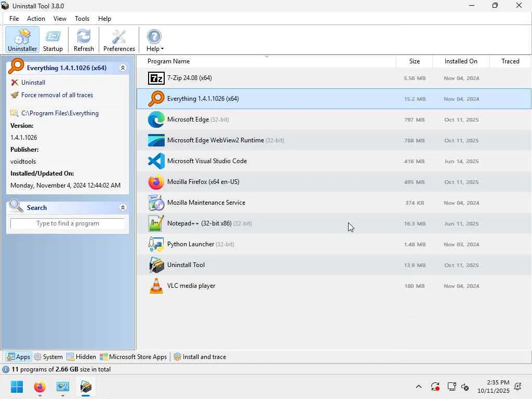Select the Microsoft Edge icon
The width and height of the screenshot is (532, 399).
156,119
